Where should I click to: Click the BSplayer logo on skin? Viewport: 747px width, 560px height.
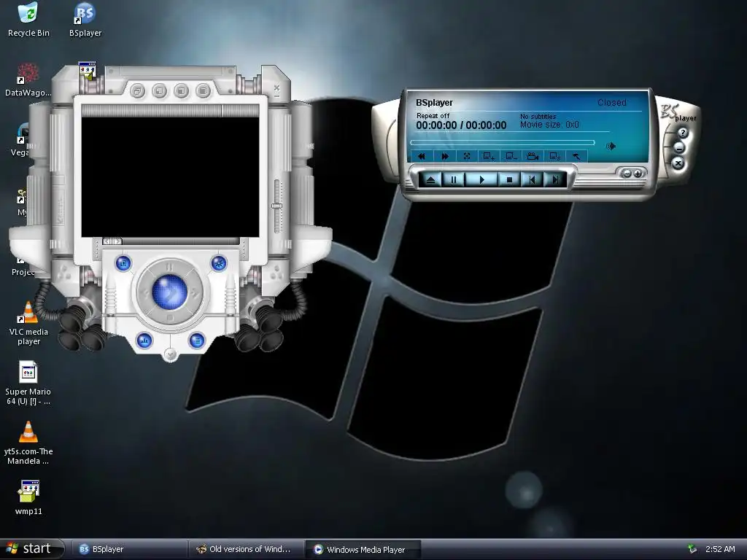coord(678,113)
